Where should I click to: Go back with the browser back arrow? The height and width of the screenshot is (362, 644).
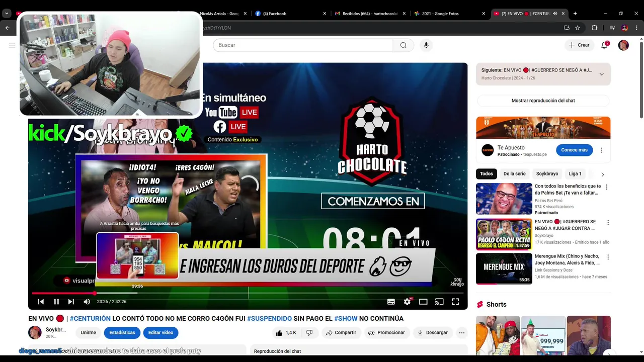pos(7,28)
